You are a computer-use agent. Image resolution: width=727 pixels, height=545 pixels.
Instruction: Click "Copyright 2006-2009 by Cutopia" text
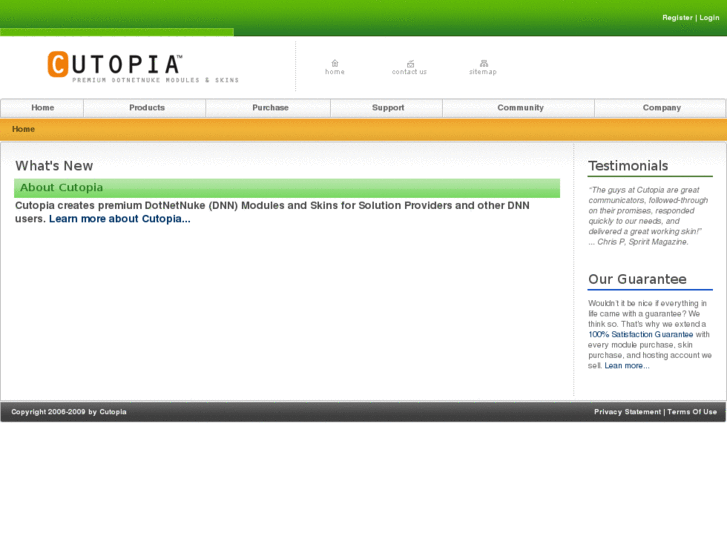click(x=69, y=412)
